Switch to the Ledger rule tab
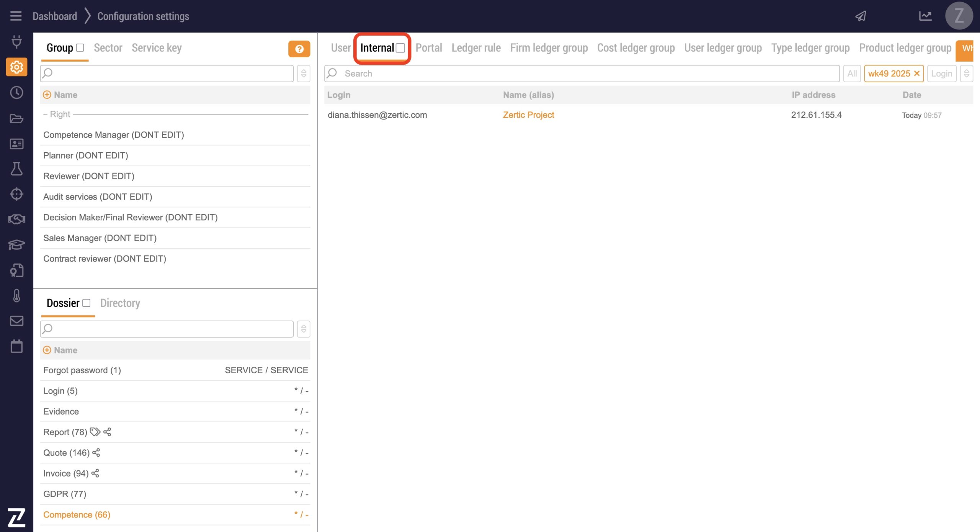Viewport: 980px width, 532px height. tap(476, 48)
